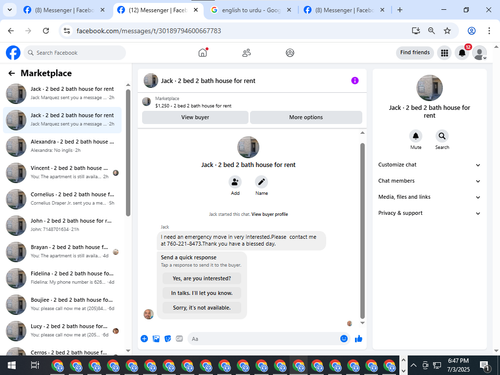Switch to the english to urdu Google tab
The height and width of the screenshot is (375, 500).
point(251,10)
